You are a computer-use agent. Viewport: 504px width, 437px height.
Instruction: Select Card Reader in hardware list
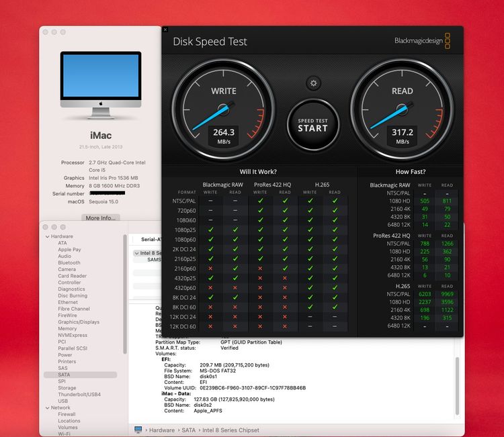click(x=73, y=276)
